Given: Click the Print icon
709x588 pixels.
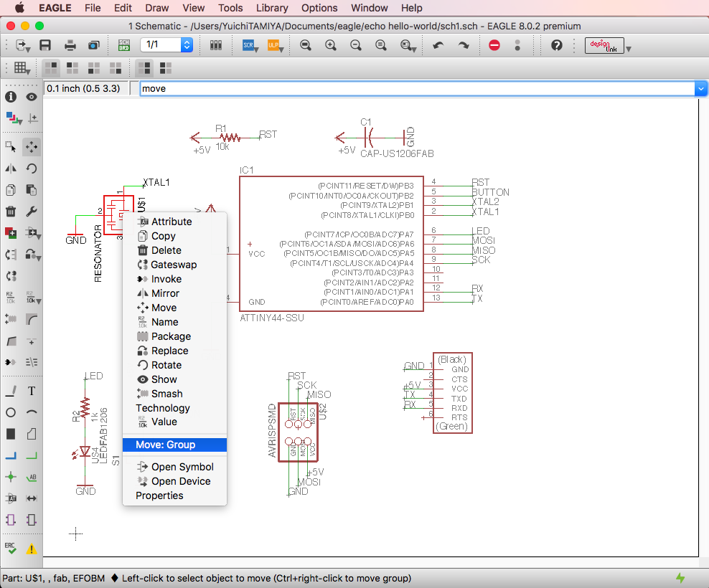Looking at the screenshot, I should [70, 45].
